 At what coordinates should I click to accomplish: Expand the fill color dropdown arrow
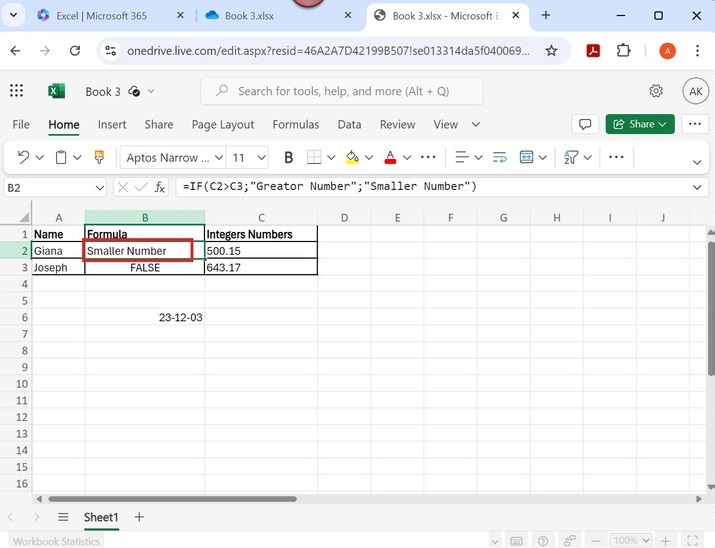(x=369, y=158)
